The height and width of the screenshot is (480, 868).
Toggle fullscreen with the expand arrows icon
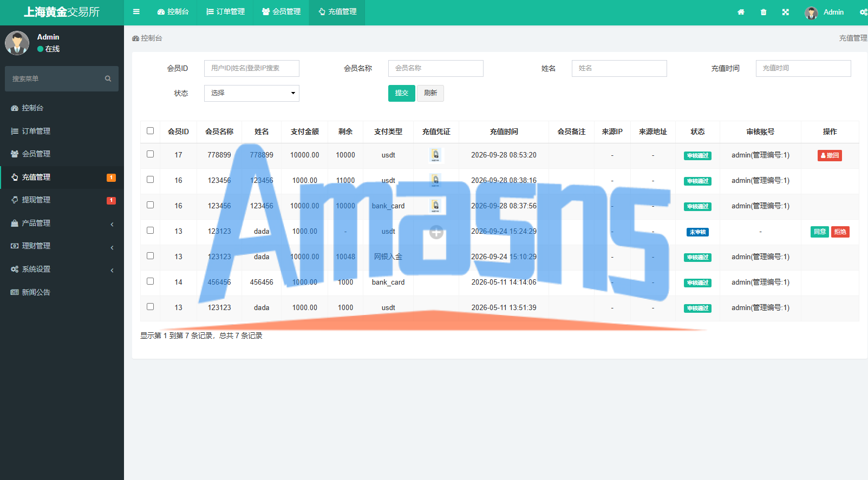[786, 12]
